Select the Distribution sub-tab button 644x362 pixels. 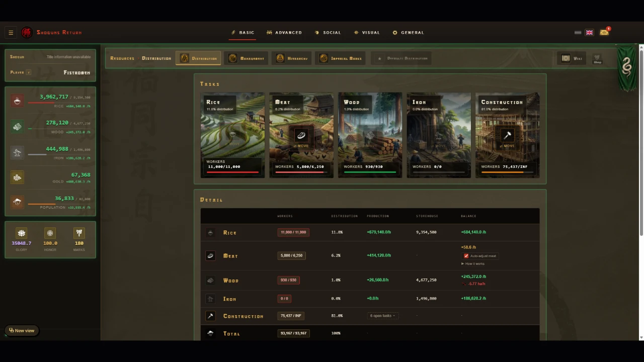click(198, 58)
